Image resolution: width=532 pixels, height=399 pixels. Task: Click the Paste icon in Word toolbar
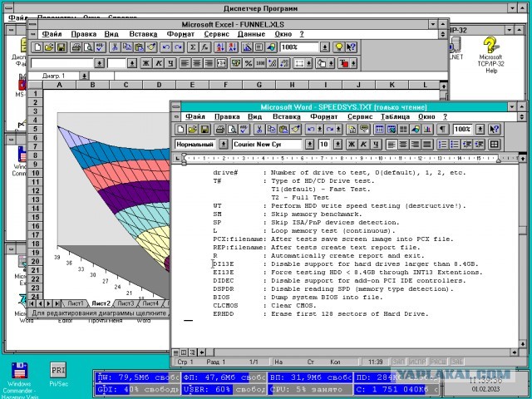(283, 130)
